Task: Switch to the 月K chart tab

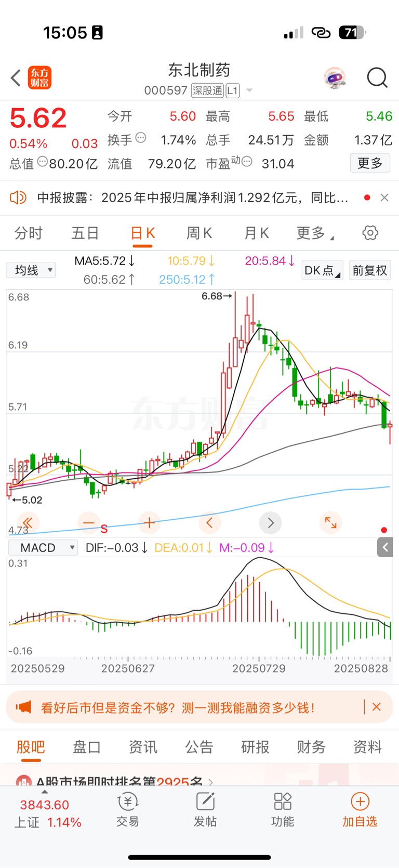Action: [x=257, y=233]
